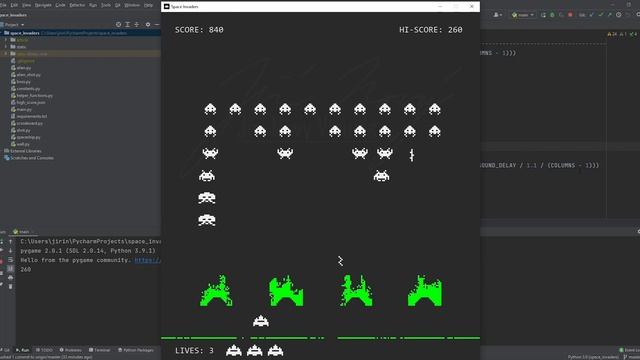Open the Problems tool window tab
640x360 pixels.
(x=71, y=350)
